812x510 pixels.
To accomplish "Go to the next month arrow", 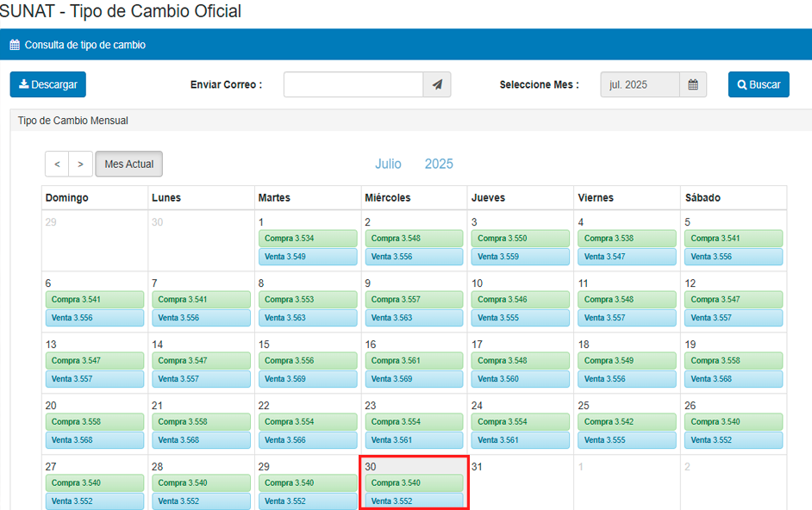I will (x=81, y=165).
